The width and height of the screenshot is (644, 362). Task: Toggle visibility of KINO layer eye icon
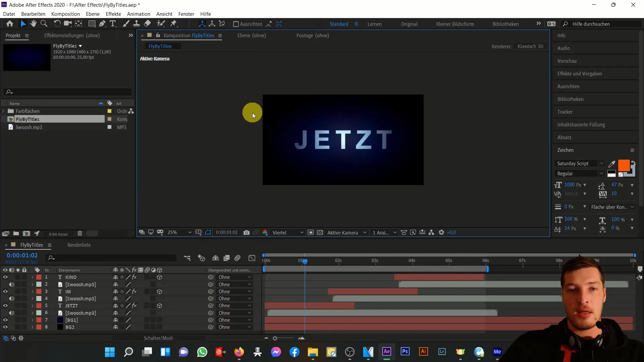point(5,277)
